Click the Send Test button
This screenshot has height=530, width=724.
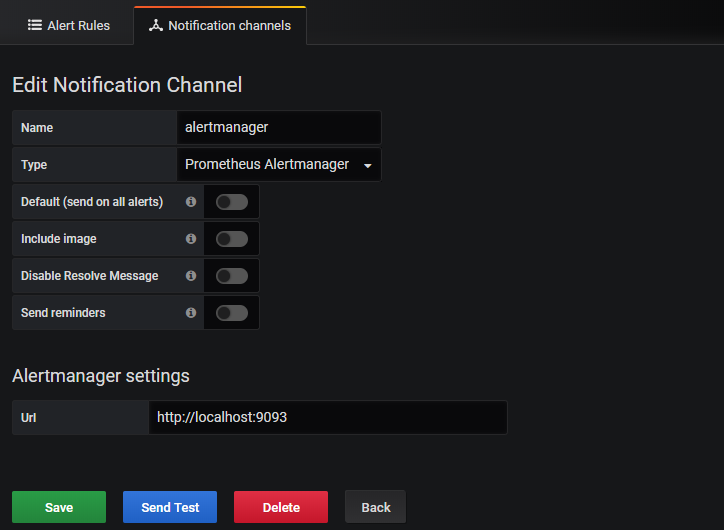pos(170,507)
